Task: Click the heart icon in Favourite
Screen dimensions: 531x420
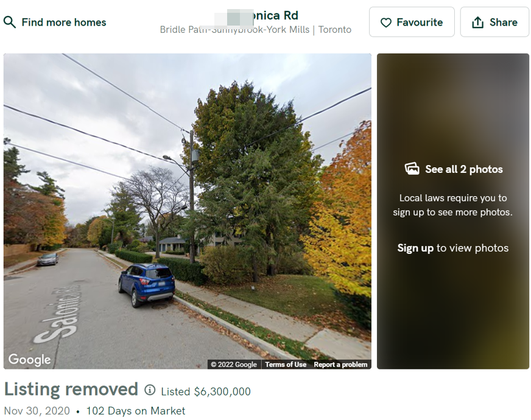Action: coord(385,23)
